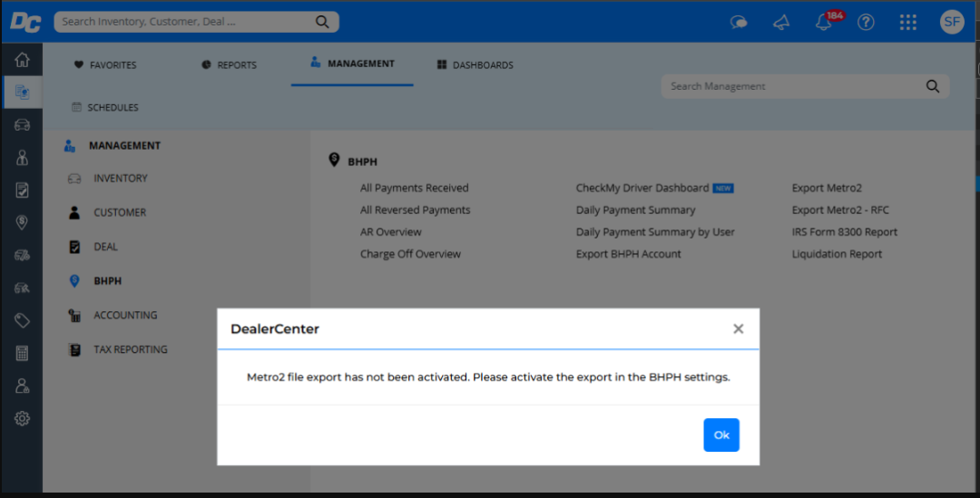
Task: Switch to the Favorites tab
Action: [x=105, y=65]
